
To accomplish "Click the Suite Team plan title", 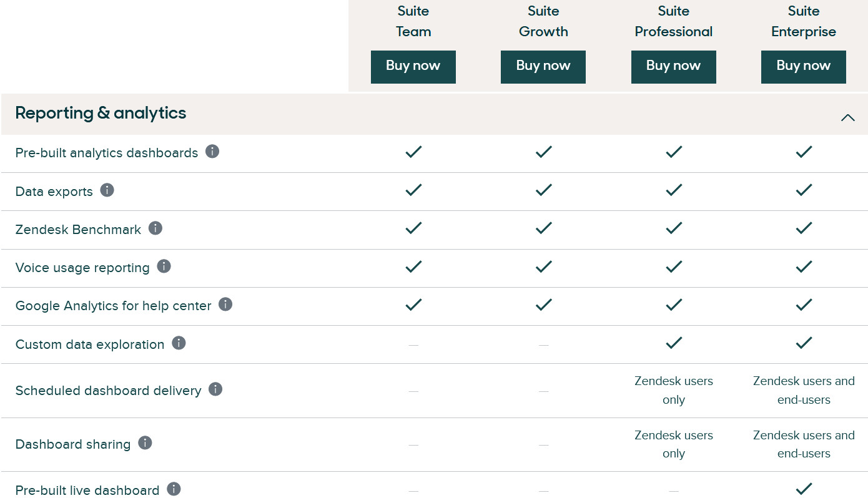I will tap(413, 21).
